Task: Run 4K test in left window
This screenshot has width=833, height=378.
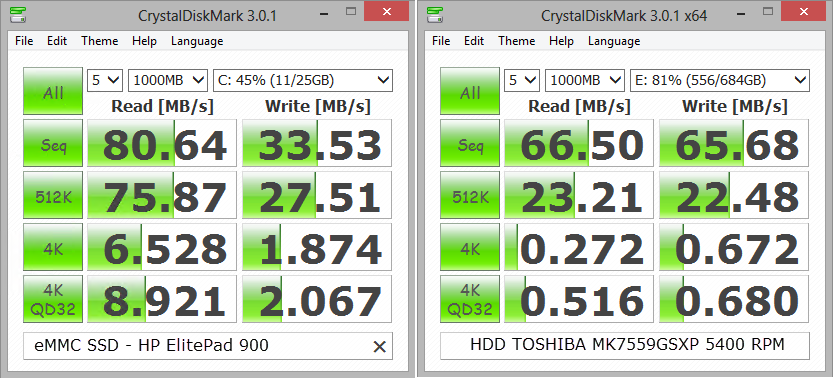Action: pos(53,247)
